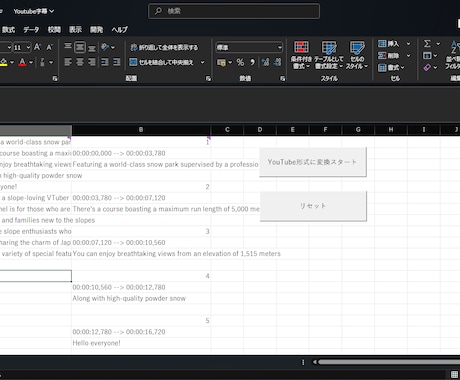Screen dimensions: 460x380
Task: Open the alignment (配置) dialog launcher
Action: (208, 78)
